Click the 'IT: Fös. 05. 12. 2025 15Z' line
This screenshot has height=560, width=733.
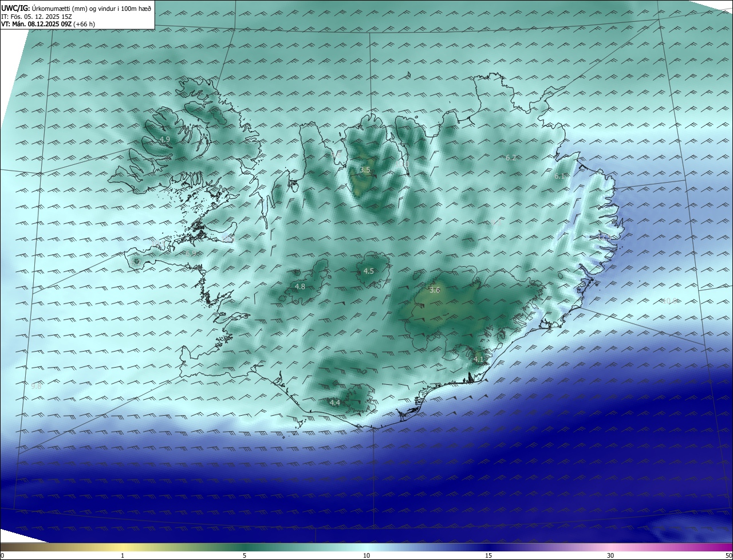(x=36, y=17)
